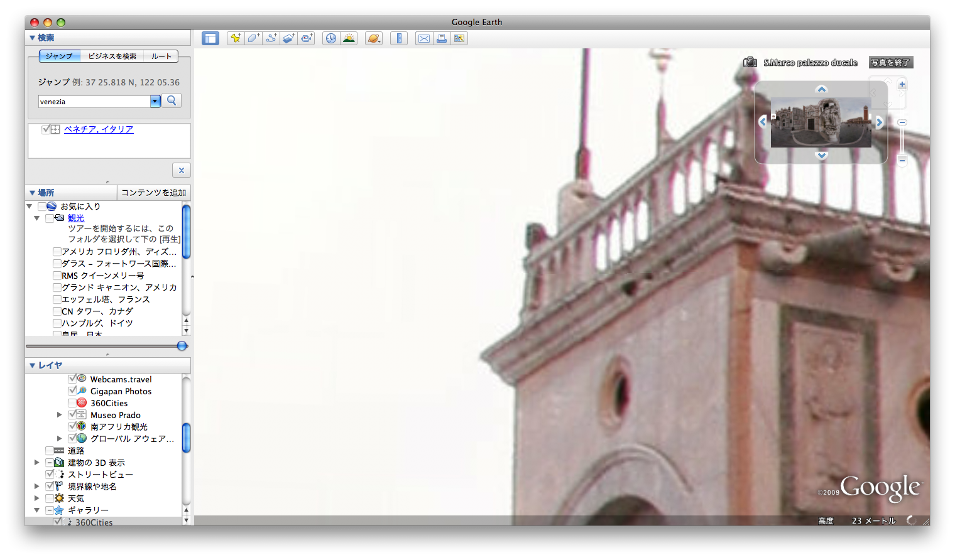Show sunlight across the landscape
Viewport: 955px width, 560px height.
click(349, 38)
